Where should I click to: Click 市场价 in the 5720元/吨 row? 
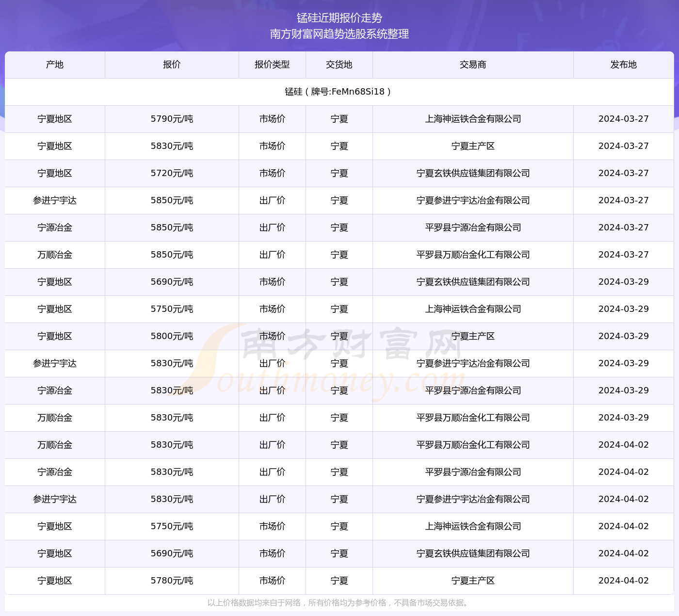coord(272,173)
